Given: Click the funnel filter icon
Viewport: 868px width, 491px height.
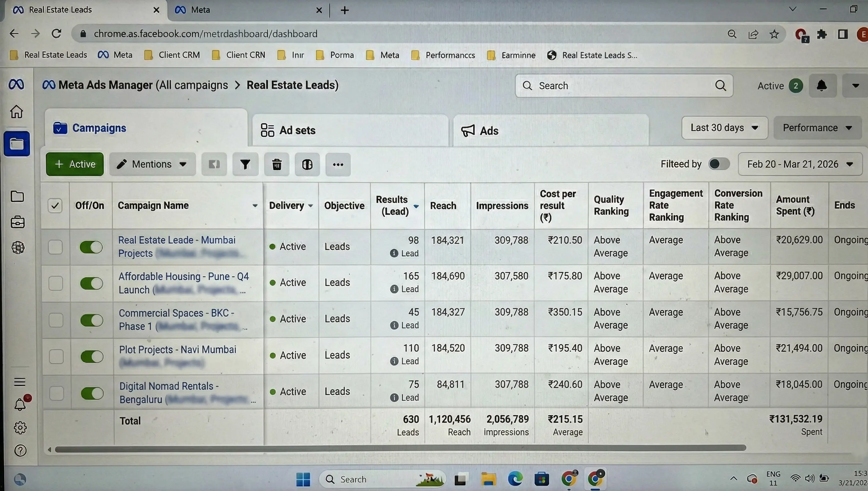Looking at the screenshot, I should [x=245, y=165].
